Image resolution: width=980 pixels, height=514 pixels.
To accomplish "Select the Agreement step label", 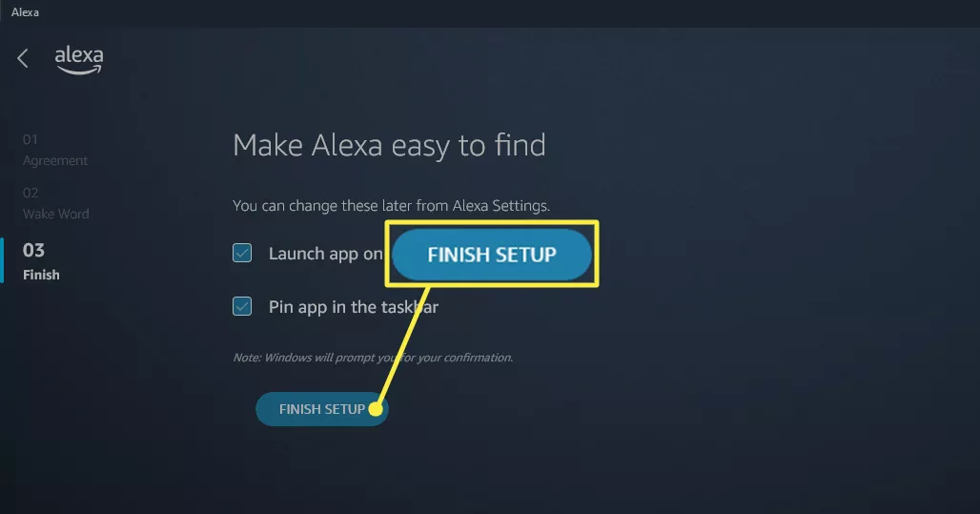I will pos(55,161).
